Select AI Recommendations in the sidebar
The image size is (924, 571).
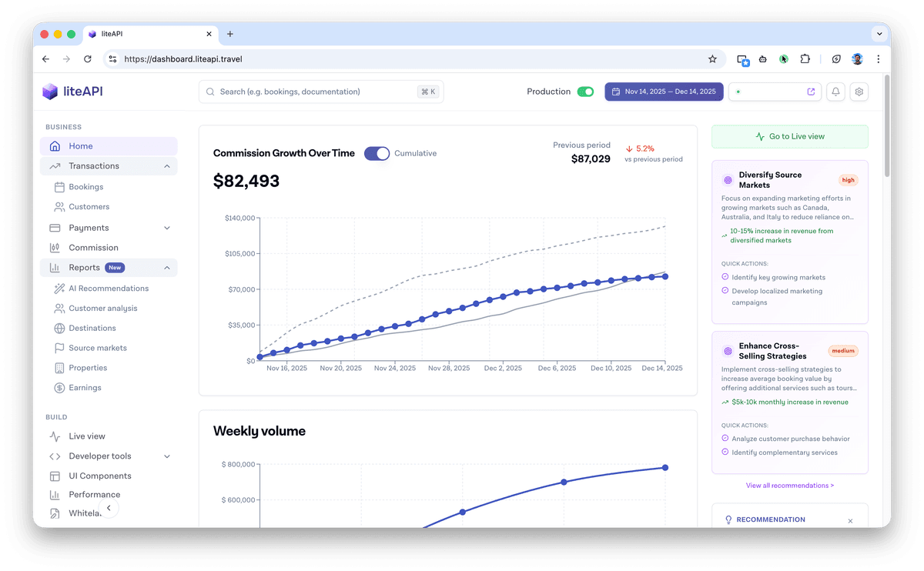tap(109, 289)
